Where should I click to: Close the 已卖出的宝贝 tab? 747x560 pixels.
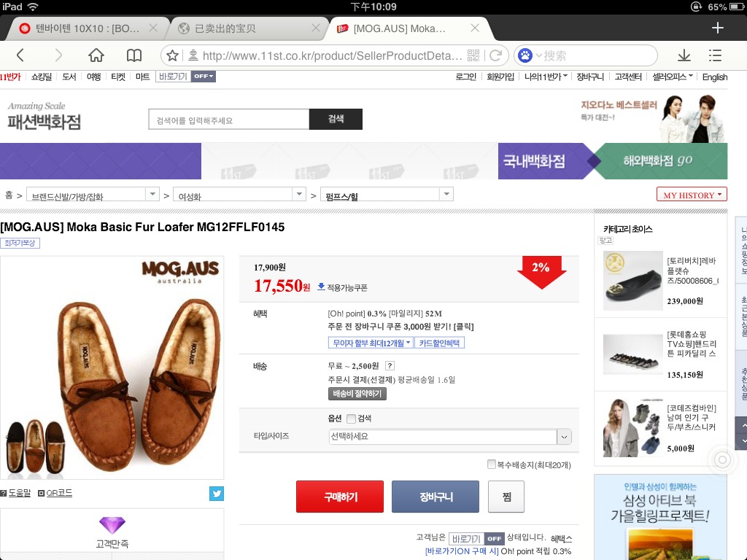click(315, 28)
